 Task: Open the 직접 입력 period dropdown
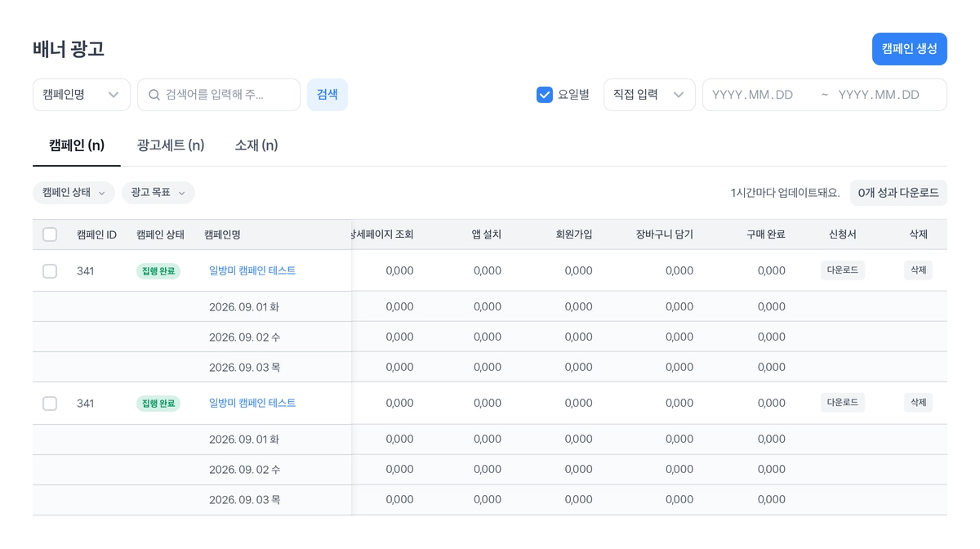click(649, 95)
